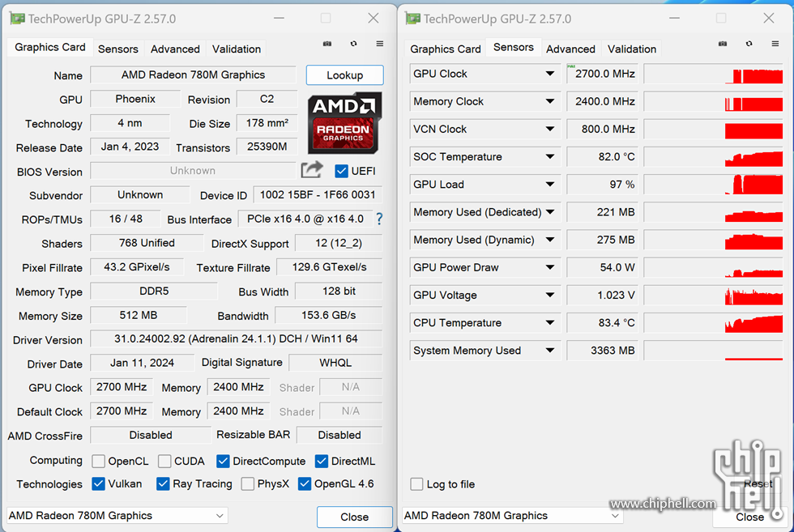The image size is (794, 532).
Task: Toggle the DirectCompute checkbox
Action: (223, 461)
